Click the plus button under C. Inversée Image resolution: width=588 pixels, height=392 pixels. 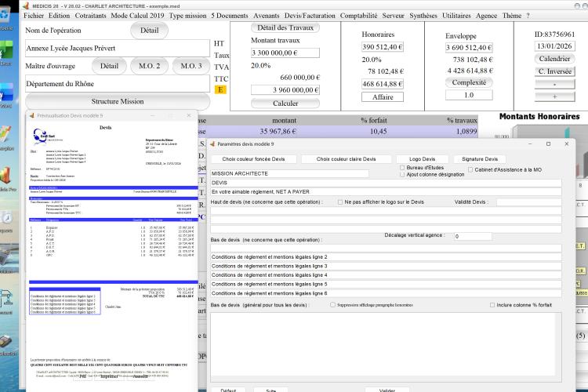[x=554, y=96]
